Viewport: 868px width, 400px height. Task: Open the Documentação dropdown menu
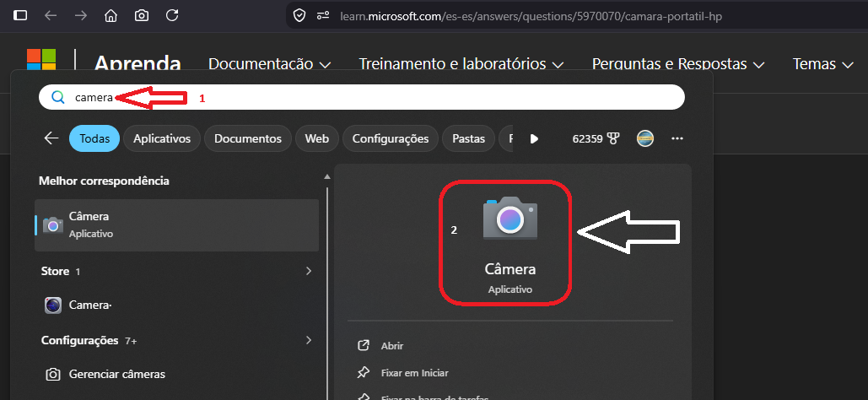(x=270, y=64)
